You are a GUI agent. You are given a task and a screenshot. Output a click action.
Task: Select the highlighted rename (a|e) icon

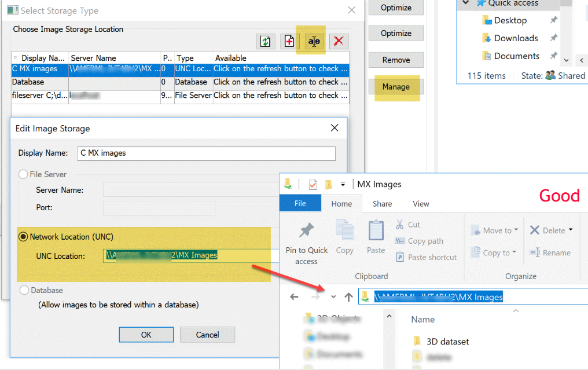click(314, 41)
